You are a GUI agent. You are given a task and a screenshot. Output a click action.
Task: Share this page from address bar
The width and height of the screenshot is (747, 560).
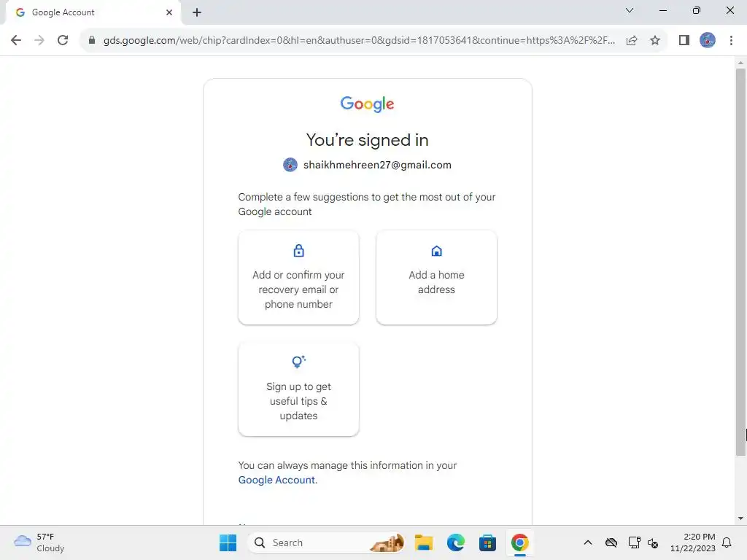pyautogui.click(x=632, y=41)
